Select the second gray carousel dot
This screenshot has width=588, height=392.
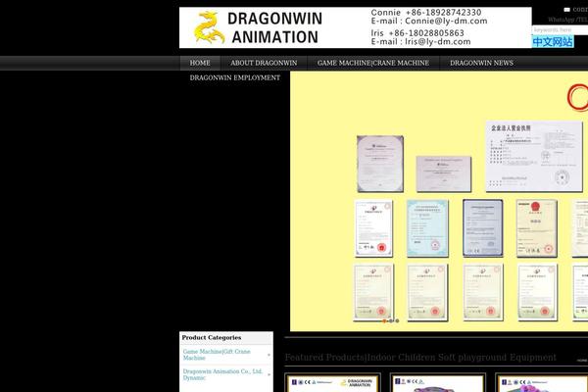pos(391,320)
